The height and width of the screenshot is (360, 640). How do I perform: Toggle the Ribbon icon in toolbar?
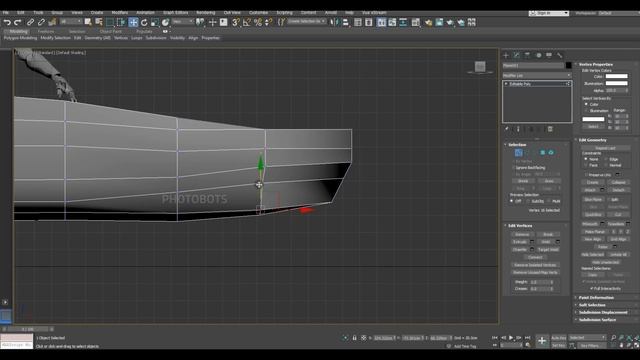(x=381, y=22)
